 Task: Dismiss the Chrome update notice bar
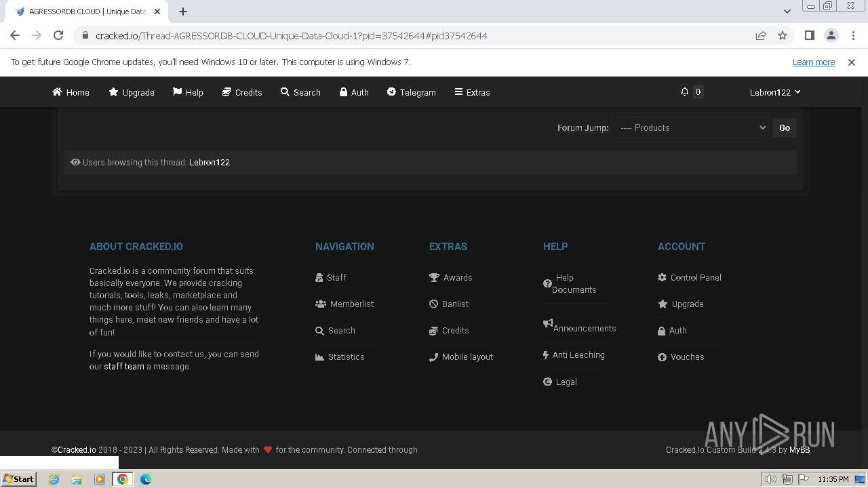(x=852, y=62)
